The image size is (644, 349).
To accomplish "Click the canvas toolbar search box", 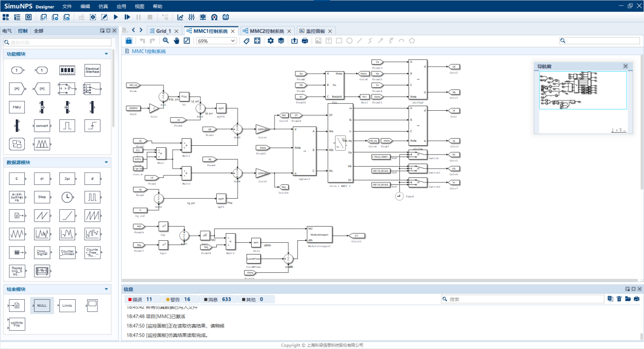I will coord(599,41).
